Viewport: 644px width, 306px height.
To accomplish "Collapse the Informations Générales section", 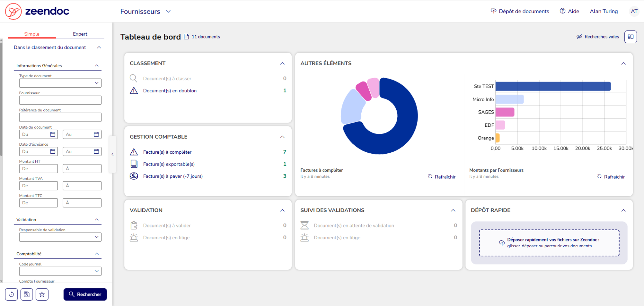I will coord(97,65).
